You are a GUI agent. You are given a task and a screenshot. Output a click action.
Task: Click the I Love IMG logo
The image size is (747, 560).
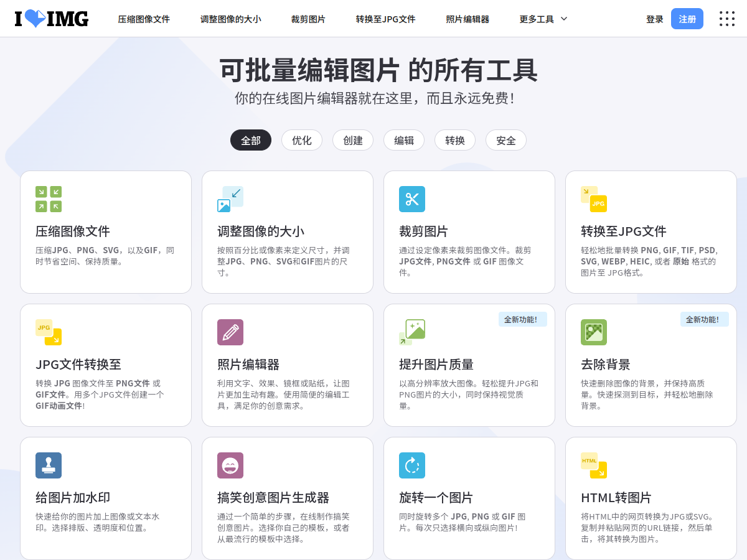[52, 19]
